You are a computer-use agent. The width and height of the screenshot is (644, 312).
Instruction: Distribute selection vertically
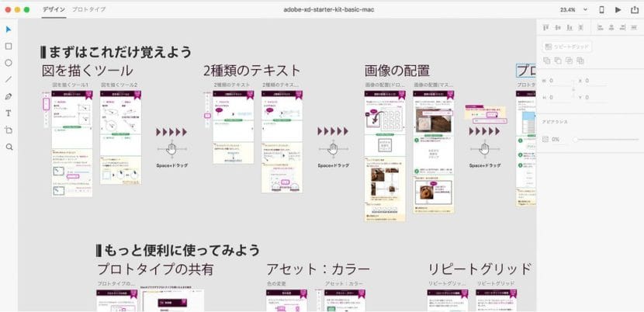point(580,27)
